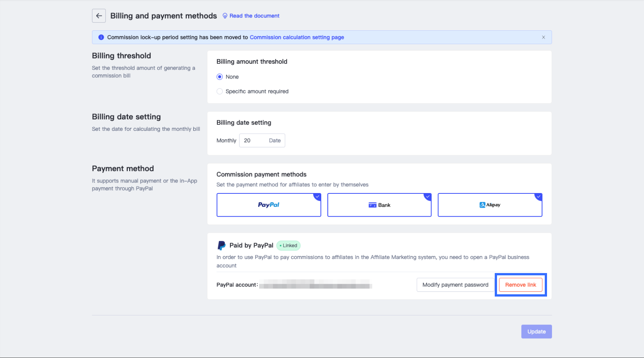Click the lightbulb icon beside Read the document

click(225, 16)
